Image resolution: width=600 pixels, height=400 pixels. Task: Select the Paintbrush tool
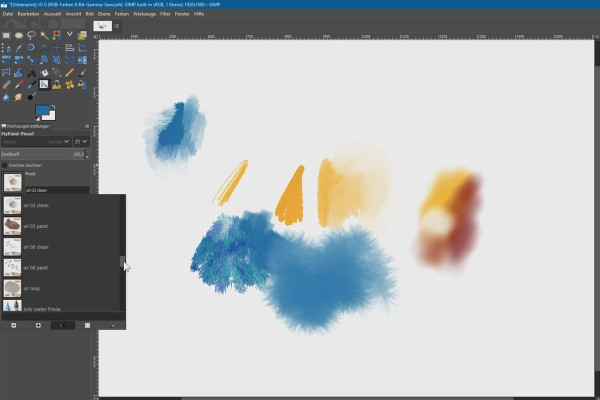click(x=82, y=72)
